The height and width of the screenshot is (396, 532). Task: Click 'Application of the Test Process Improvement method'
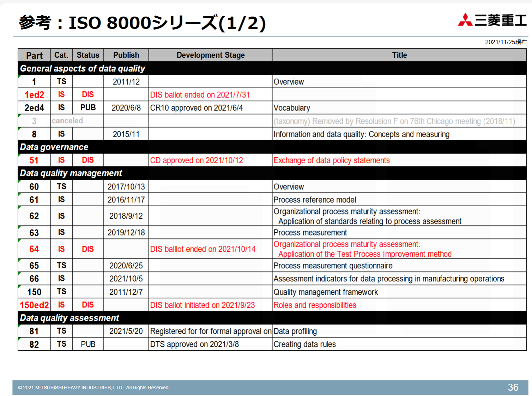[x=365, y=254]
